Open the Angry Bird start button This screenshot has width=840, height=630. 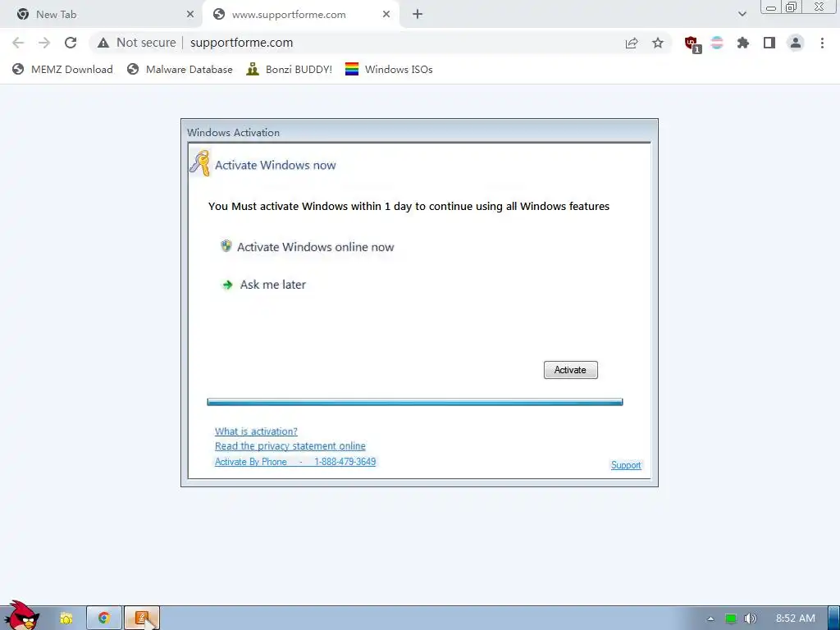click(x=21, y=615)
